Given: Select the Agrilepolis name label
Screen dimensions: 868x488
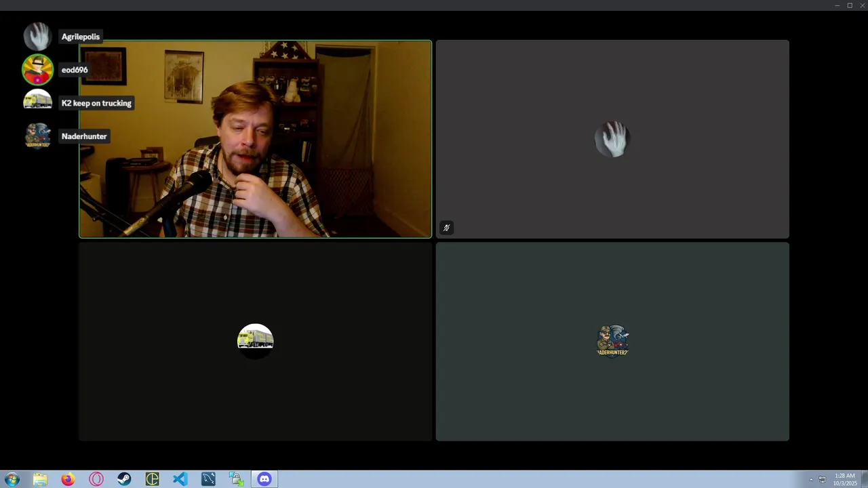Looking at the screenshot, I should point(81,37).
